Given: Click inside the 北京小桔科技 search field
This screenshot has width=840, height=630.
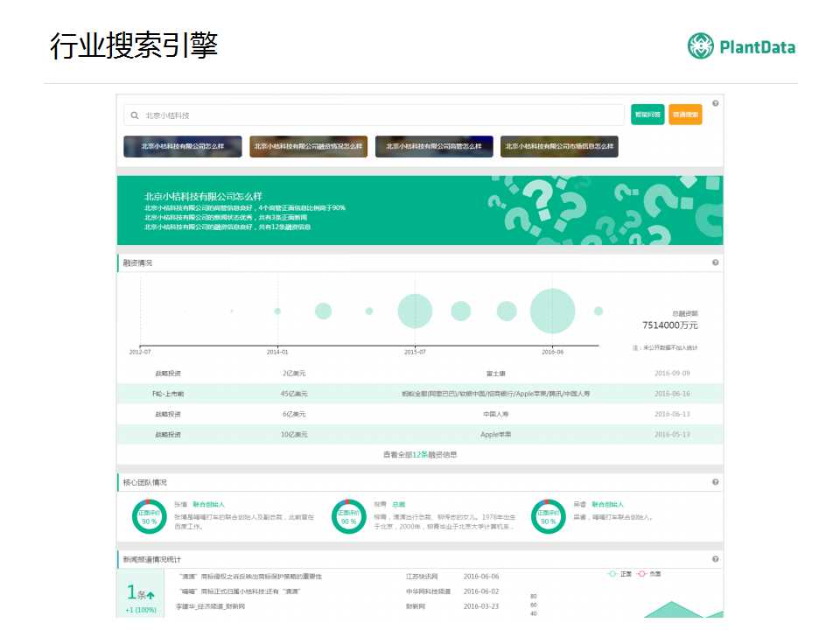Looking at the screenshot, I should [x=376, y=115].
